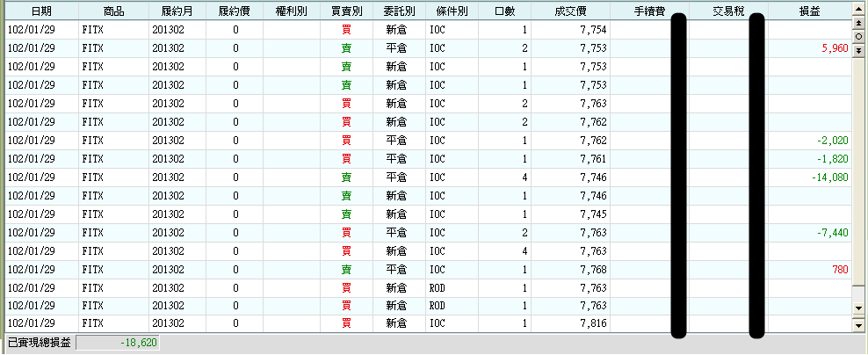Click the 交易稅 column header
Image resolution: width=868 pixels, height=355 pixels.
(728, 11)
